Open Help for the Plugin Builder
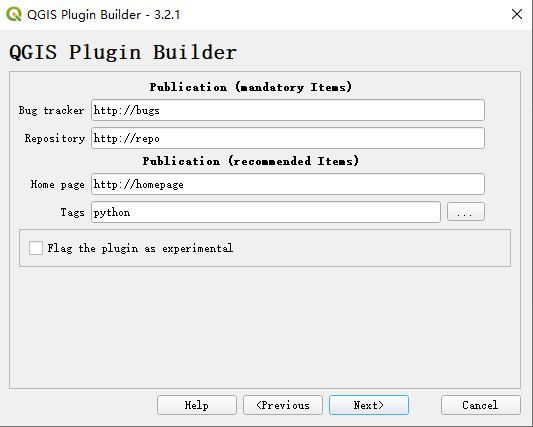 click(197, 405)
